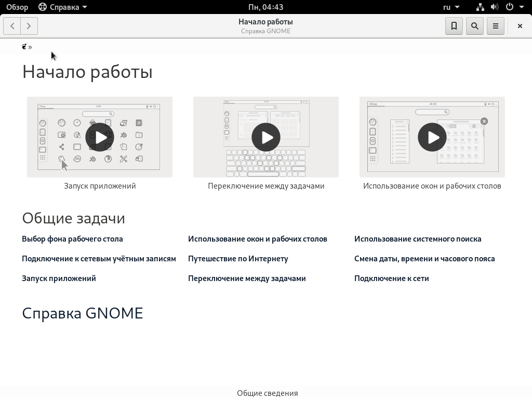
Task: Play the Переключение между задачами video
Action: pos(266,137)
